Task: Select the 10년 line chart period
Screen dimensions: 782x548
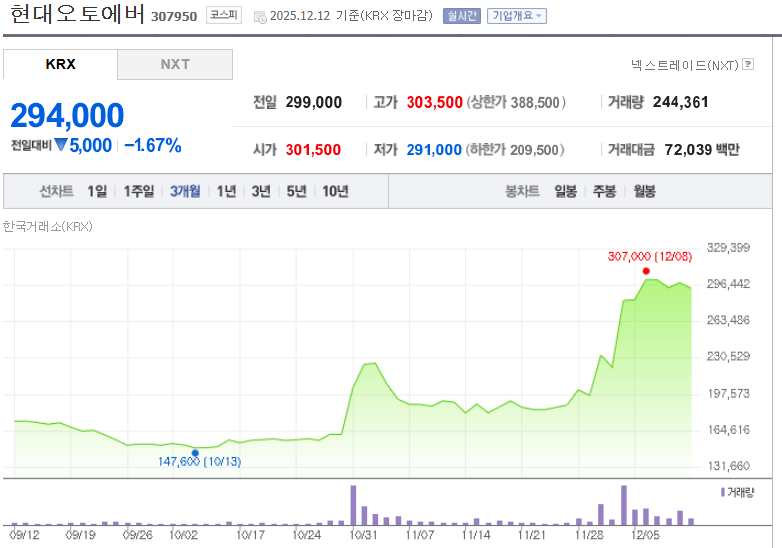Action: 335,191
